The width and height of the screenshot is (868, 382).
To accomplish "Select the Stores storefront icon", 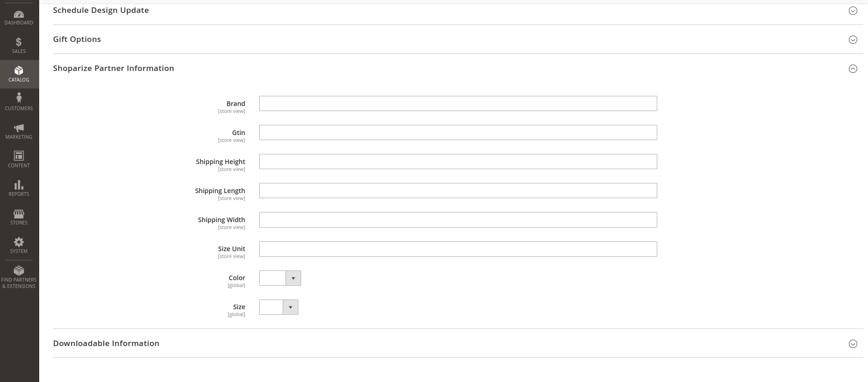I will [19, 214].
